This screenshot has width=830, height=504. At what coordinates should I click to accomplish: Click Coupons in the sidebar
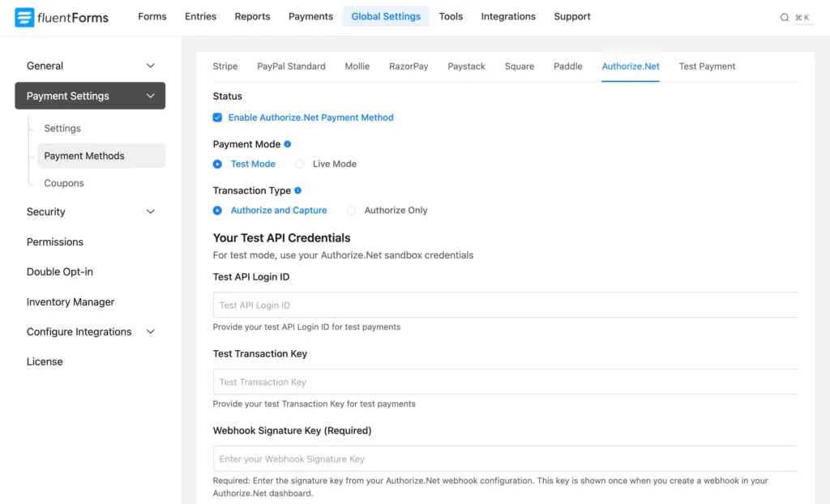pos(63,183)
